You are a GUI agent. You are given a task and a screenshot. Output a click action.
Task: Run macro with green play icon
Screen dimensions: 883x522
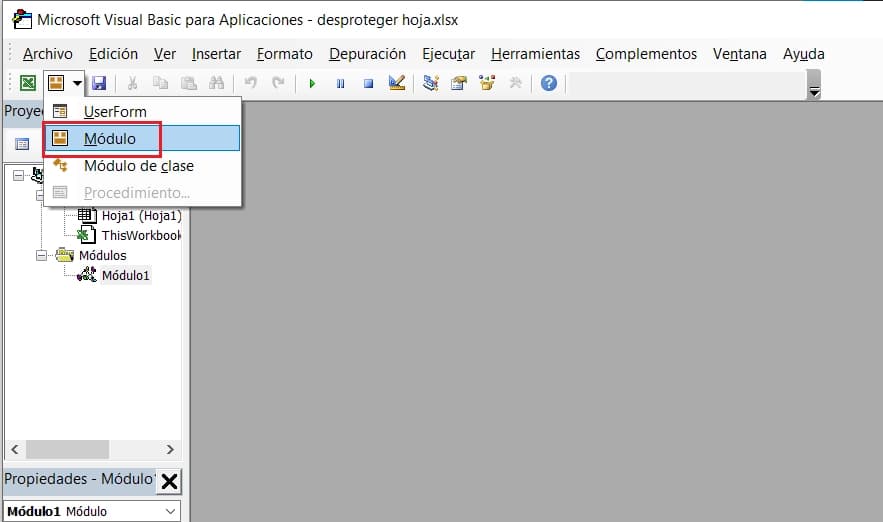313,83
